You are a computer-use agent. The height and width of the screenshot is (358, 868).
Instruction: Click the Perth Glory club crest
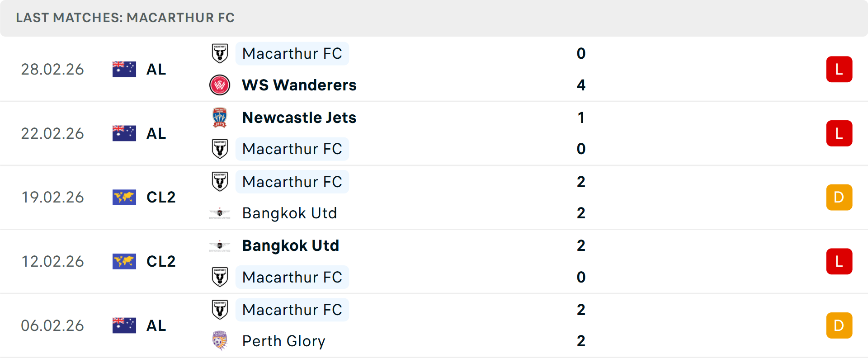point(220,341)
